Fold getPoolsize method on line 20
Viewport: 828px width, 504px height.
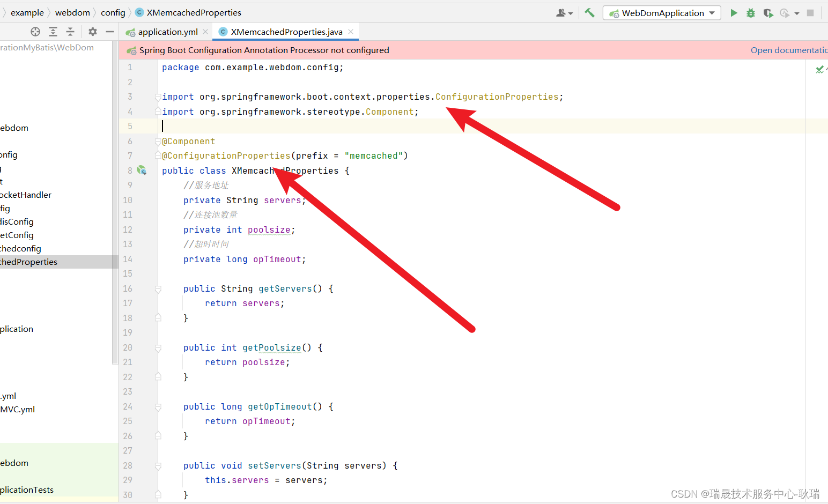158,348
